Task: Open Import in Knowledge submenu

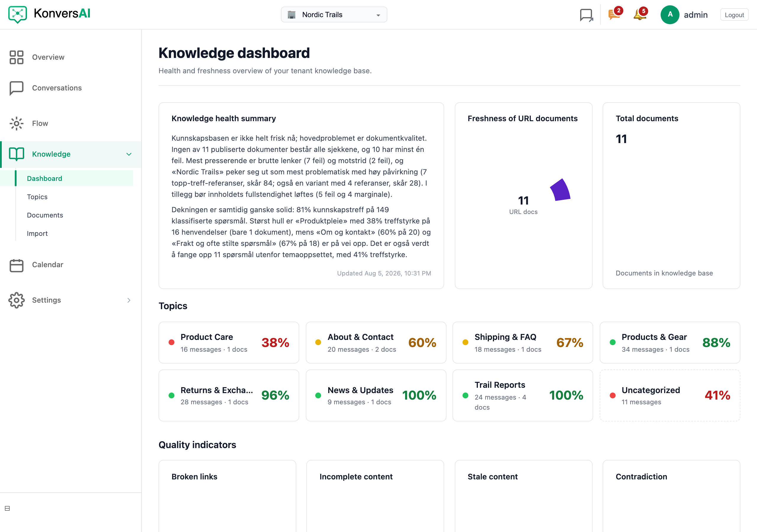Action: 37,233
